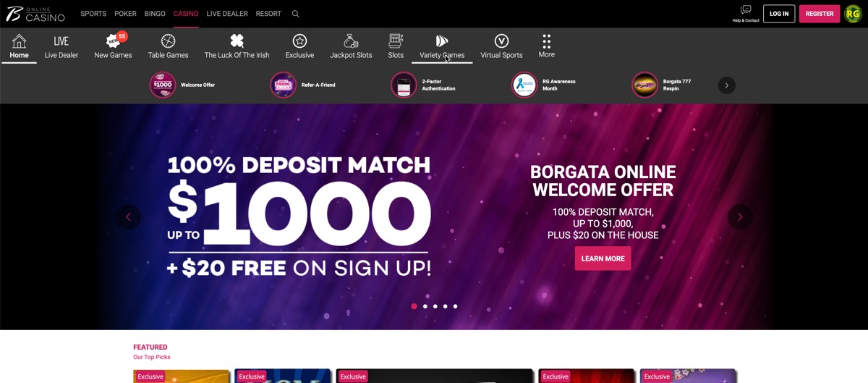Viewport: 868px width, 383px height.
Task: Open the Virtual Sports category
Action: tap(501, 46)
